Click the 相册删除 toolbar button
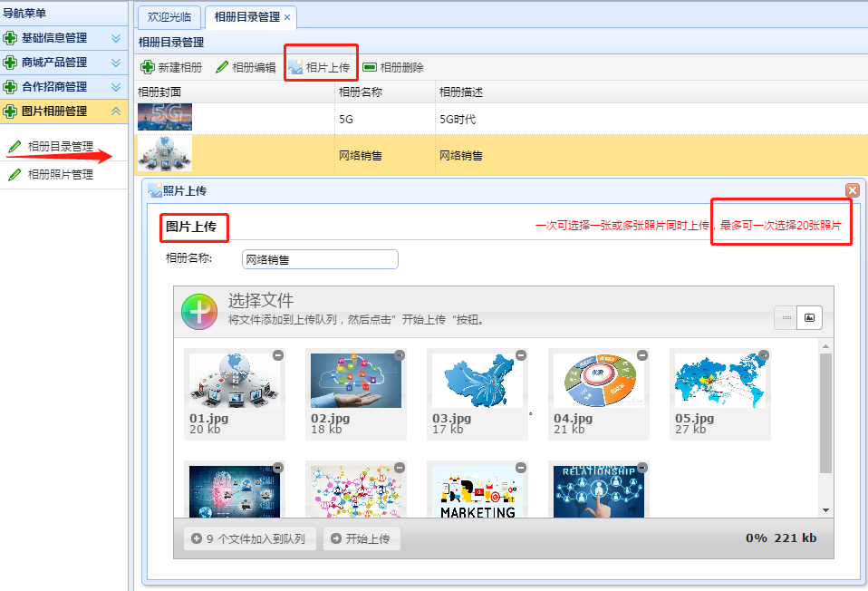This screenshot has width=868, height=591. tap(393, 67)
